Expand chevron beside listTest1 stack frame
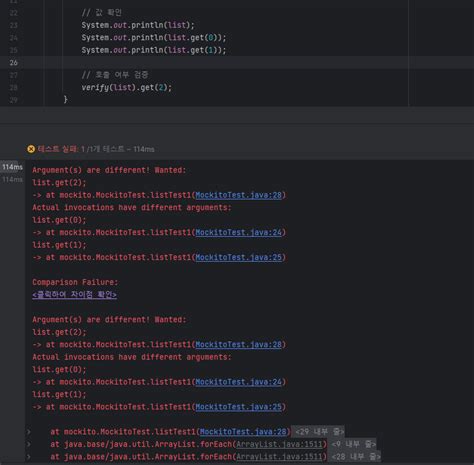Screen dimensions: 474x465 (29, 432)
